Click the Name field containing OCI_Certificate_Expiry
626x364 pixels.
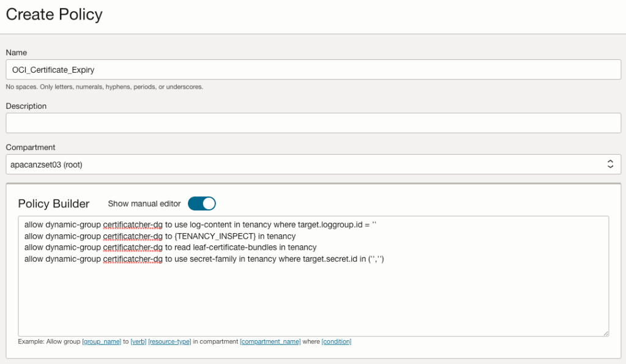(x=313, y=70)
